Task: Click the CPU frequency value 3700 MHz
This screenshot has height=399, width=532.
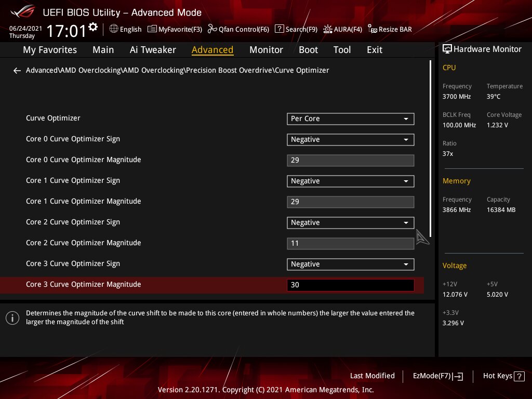Action: pos(457,97)
